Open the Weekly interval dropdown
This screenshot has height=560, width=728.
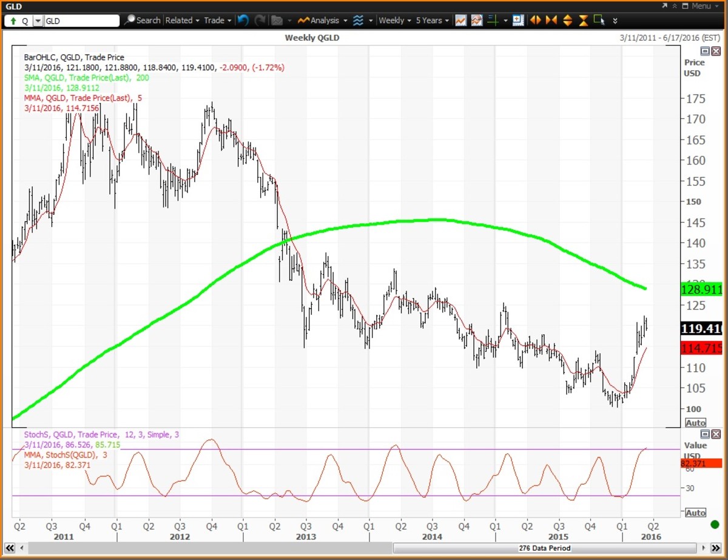(394, 20)
